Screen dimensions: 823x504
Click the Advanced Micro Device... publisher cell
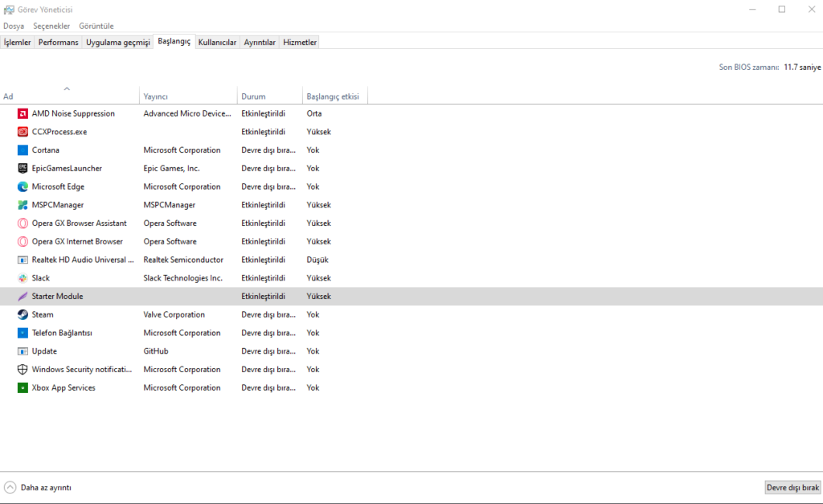tap(187, 113)
